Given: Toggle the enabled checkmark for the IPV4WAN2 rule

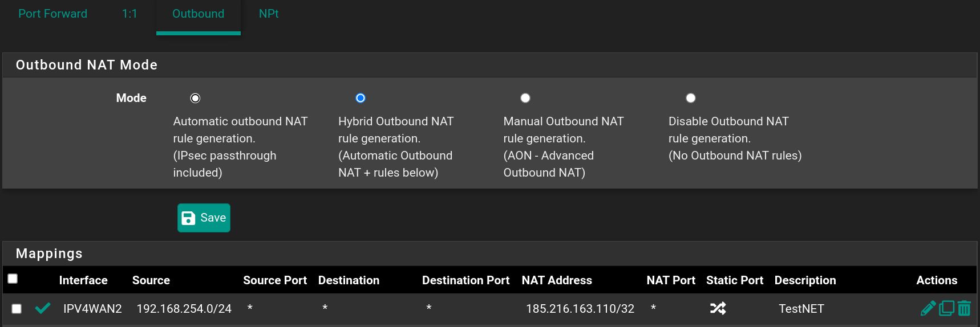Looking at the screenshot, I should point(43,308).
